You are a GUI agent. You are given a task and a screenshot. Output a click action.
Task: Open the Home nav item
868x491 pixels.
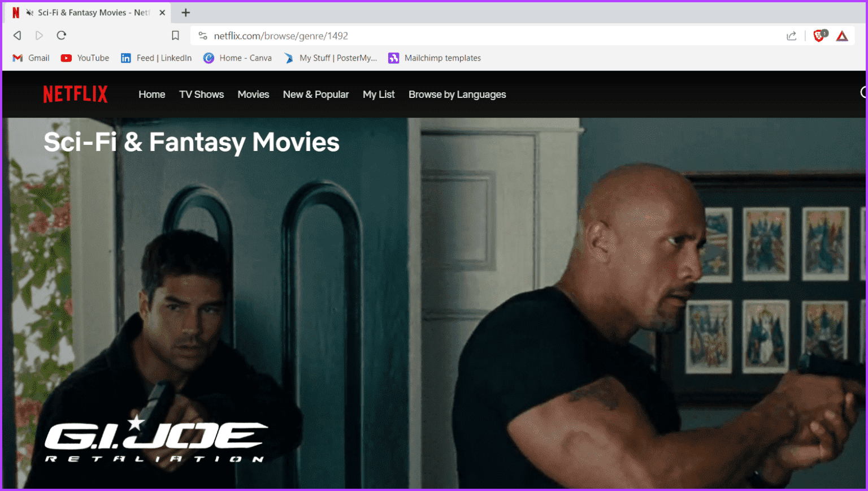click(x=151, y=94)
